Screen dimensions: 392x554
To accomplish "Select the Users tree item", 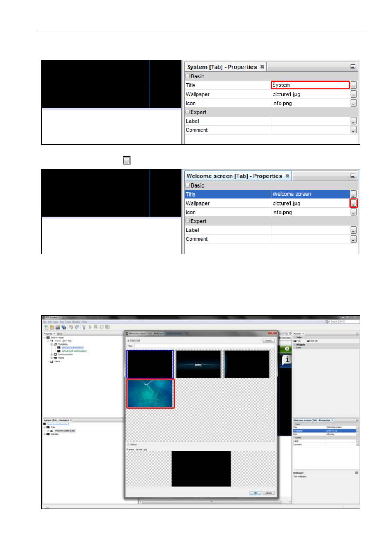I will (57, 361).
